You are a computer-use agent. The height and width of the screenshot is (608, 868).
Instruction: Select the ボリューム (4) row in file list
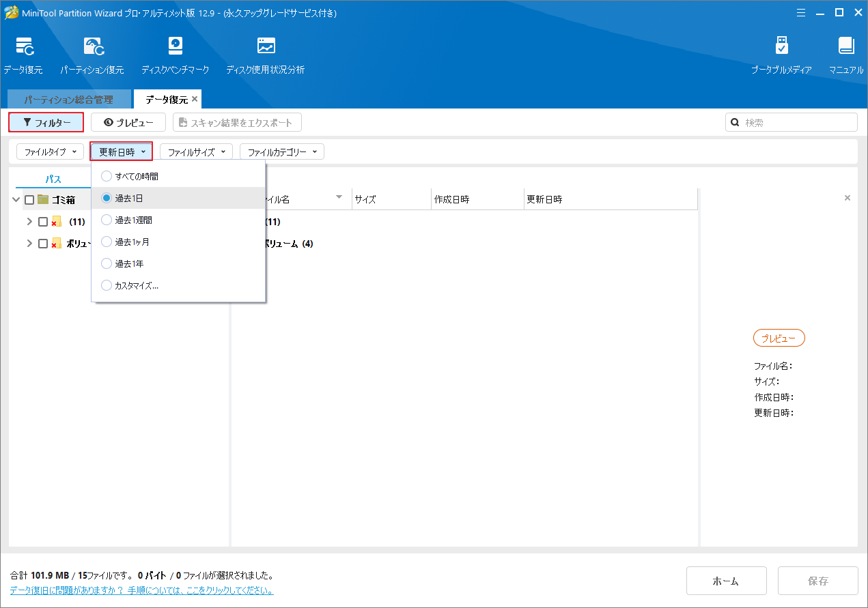[x=464, y=244]
